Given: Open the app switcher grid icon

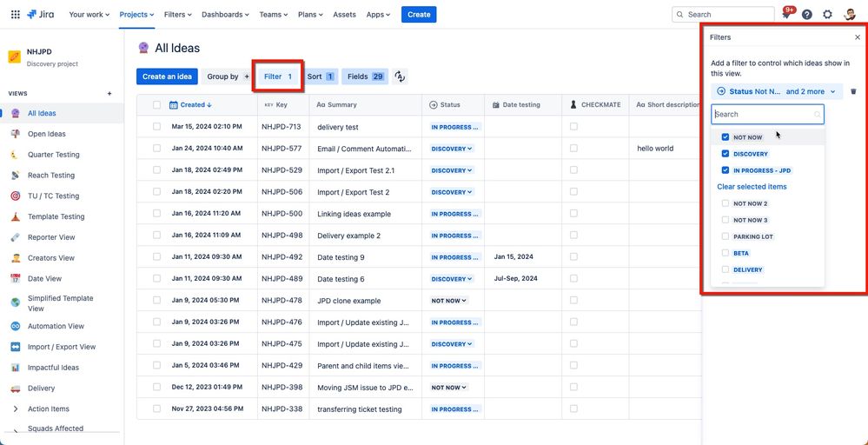Looking at the screenshot, I should click(16, 15).
